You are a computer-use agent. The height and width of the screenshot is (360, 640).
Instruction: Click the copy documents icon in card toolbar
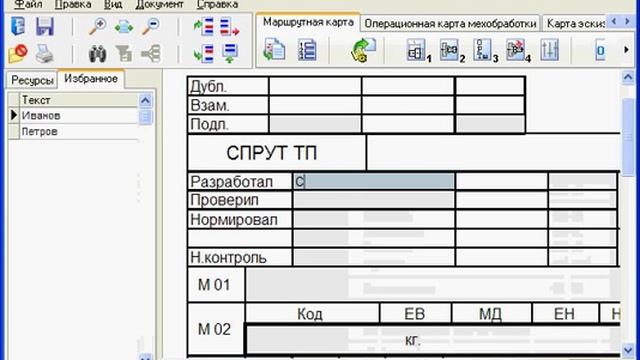(274, 49)
